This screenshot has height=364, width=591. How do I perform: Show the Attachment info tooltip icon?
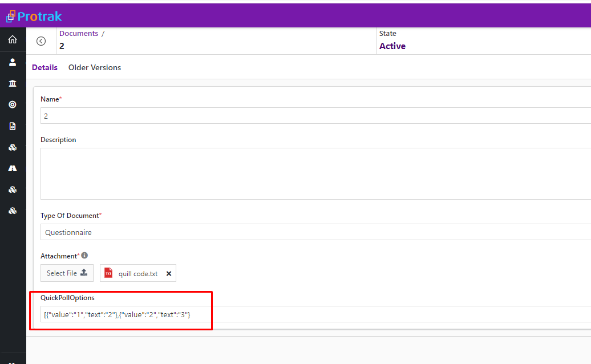[x=84, y=256]
